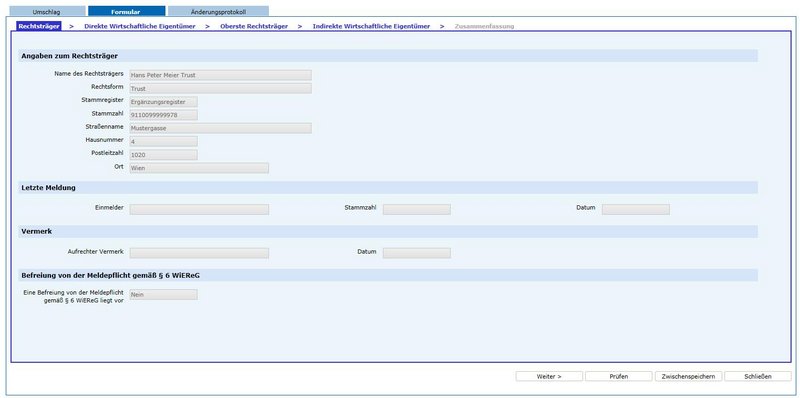Viewport: 800px width, 398px height.
Task: Select the Stammregister field Ergänzungsregister
Action: point(163,102)
